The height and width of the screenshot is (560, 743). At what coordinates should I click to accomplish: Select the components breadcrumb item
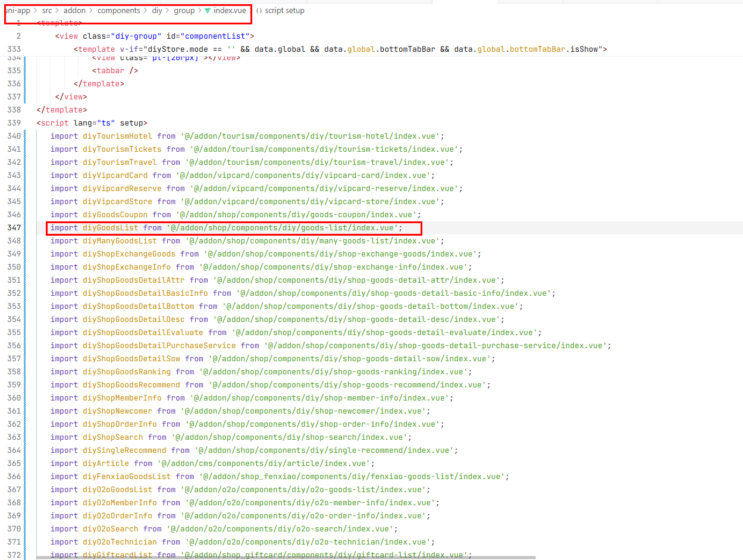[118, 11]
